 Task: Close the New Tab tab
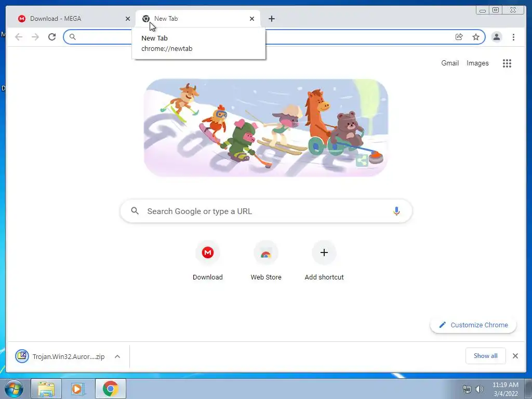coord(252,19)
